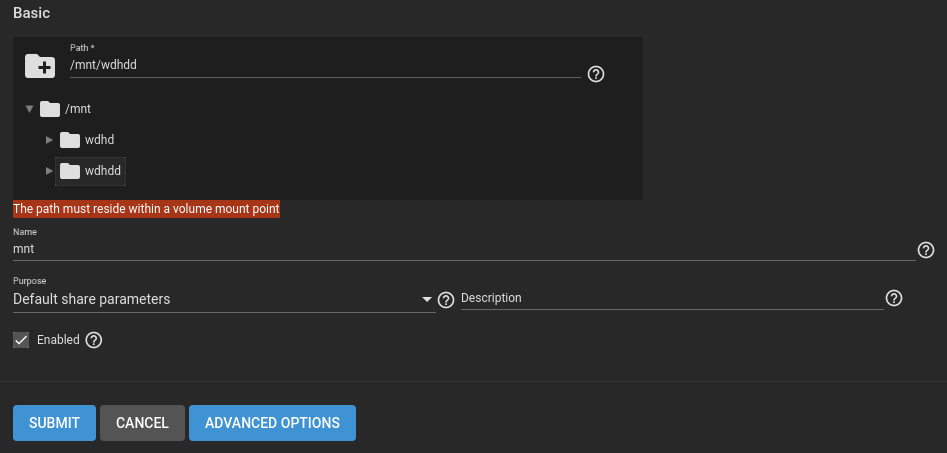947x453 pixels.
Task: Expand the wdhdd folder node
Action: coord(50,172)
